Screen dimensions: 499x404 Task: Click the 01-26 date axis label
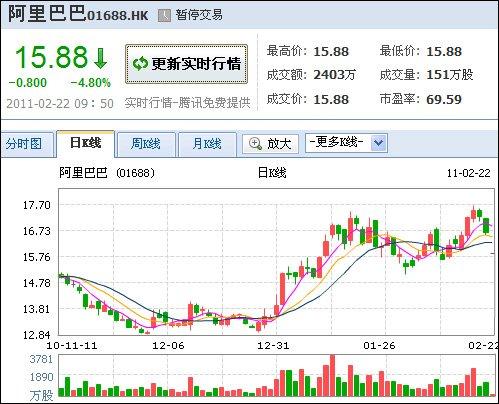tap(379, 345)
